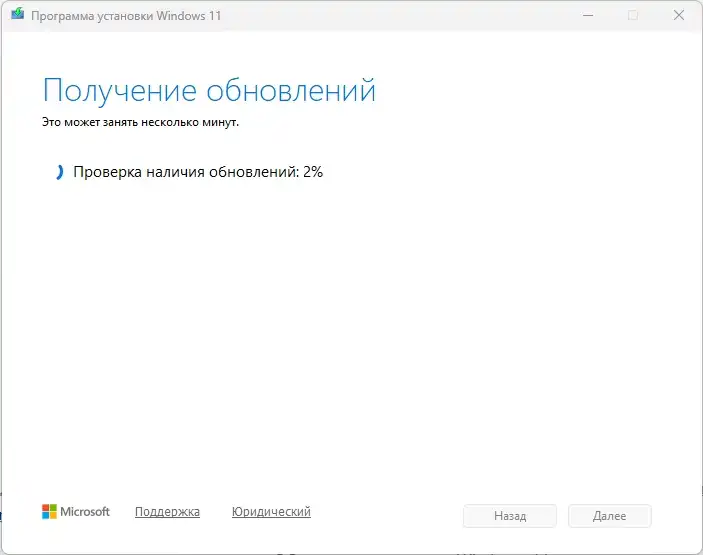Click the spinning progress indicator
This screenshot has width=703, height=555.
coord(59,172)
